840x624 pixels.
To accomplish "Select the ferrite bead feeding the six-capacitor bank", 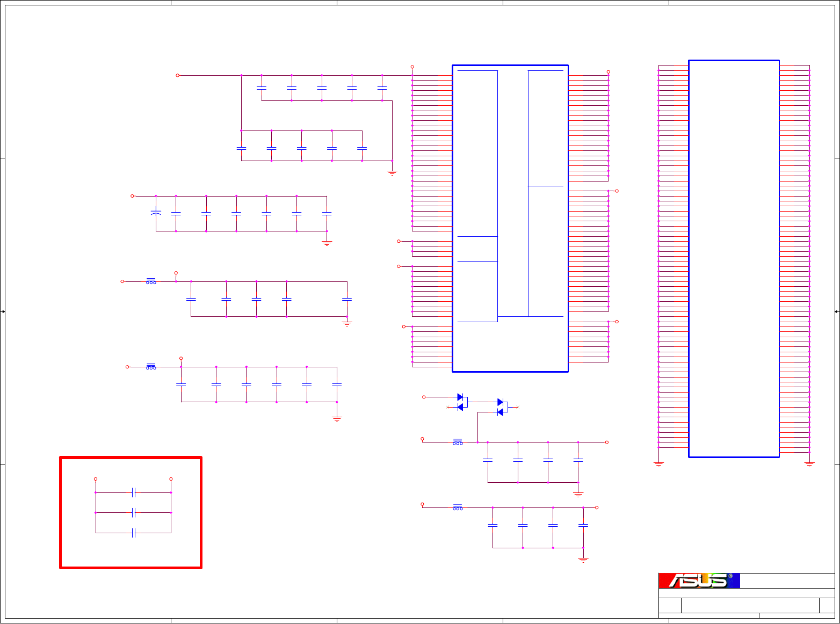I will 151,367.
